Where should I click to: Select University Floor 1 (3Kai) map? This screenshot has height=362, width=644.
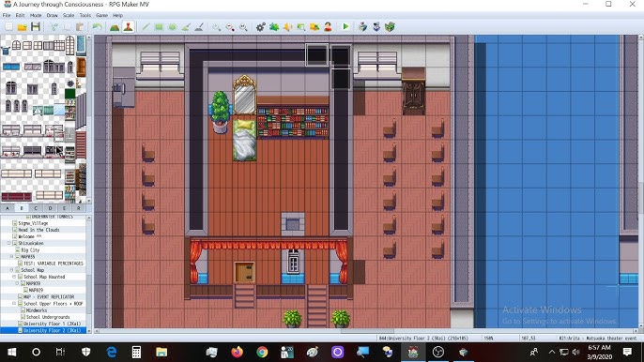coord(52,324)
